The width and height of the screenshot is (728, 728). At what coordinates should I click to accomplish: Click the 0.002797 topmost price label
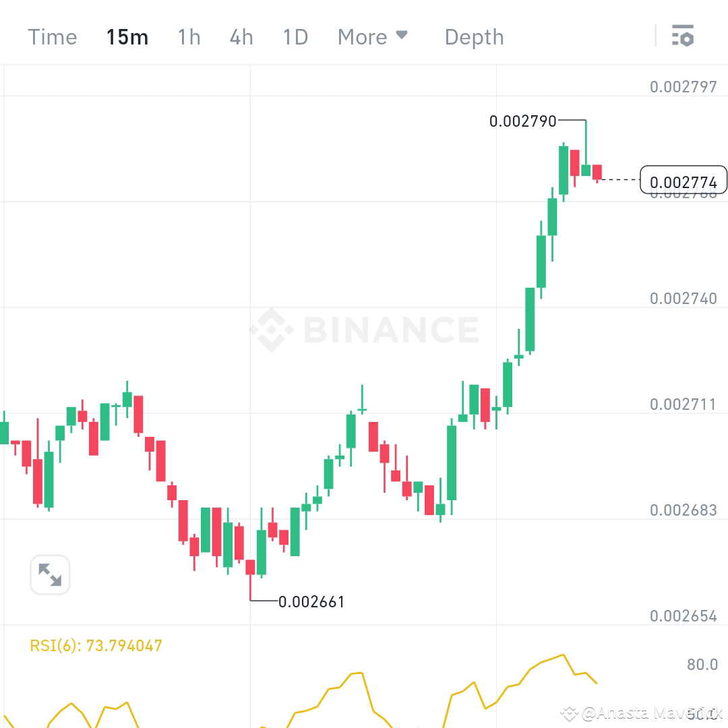[x=683, y=86]
